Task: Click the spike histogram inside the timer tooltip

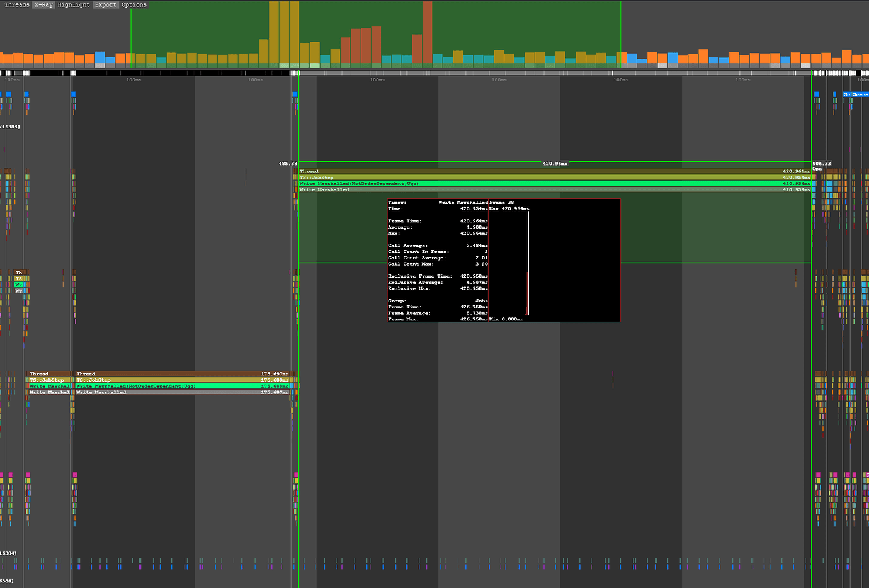Action: click(528, 264)
